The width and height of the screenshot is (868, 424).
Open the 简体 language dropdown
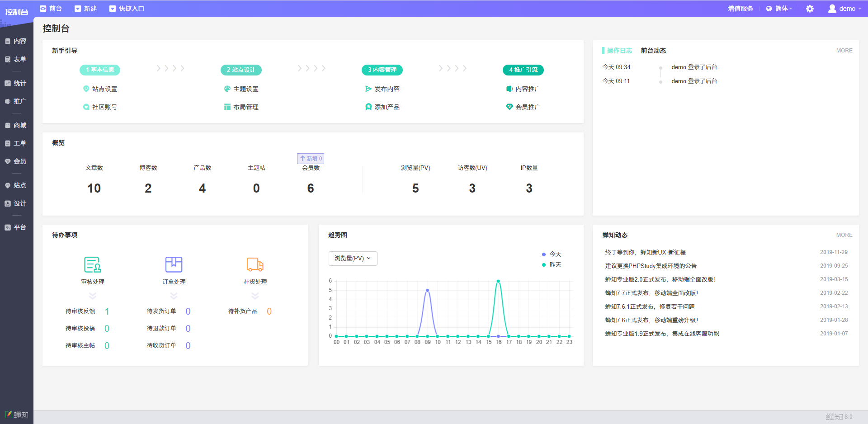[779, 9]
